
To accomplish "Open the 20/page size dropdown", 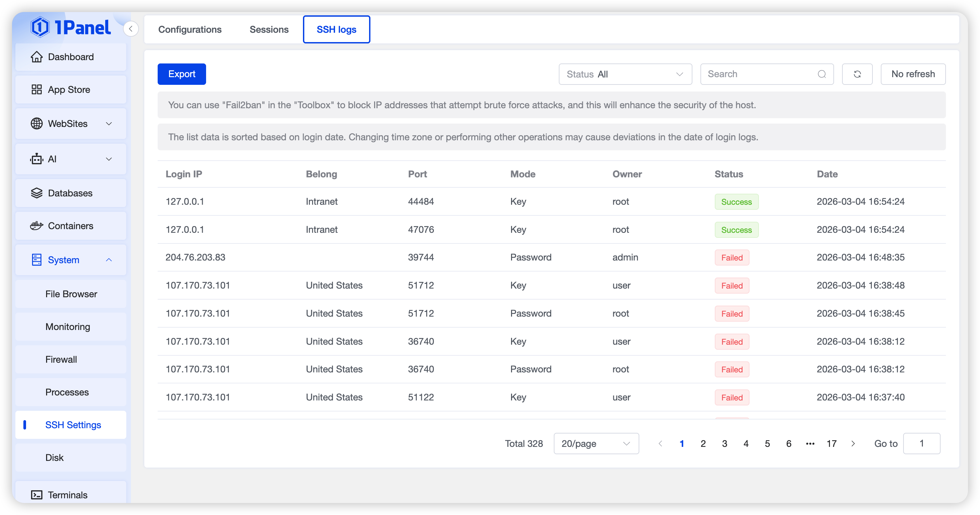I will tap(596, 444).
